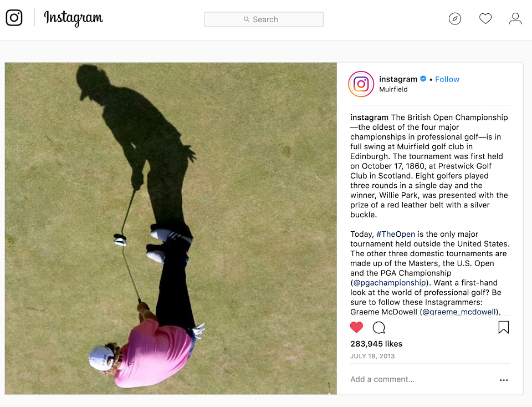
Task: Open the instagram profile avatar
Action: point(361,84)
